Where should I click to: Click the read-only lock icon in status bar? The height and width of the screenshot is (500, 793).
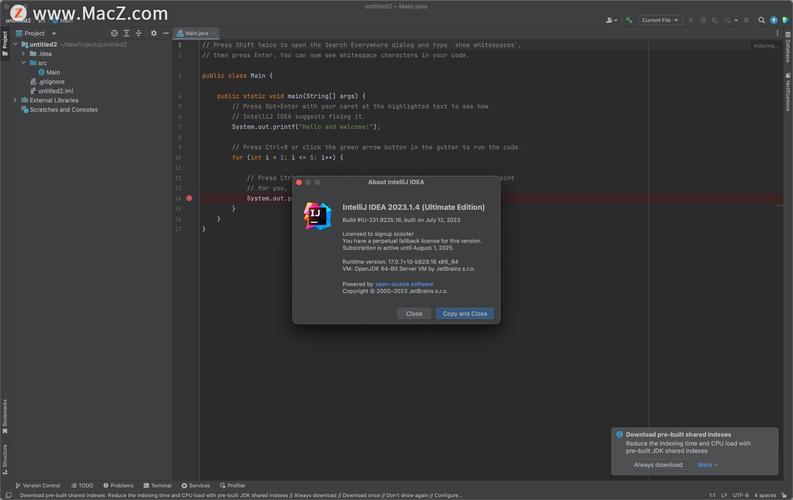point(784,495)
